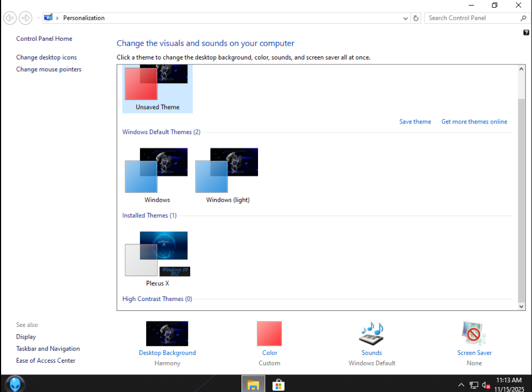The image size is (532, 392).
Task: Apply the Plexus X theme
Action: pos(158,259)
